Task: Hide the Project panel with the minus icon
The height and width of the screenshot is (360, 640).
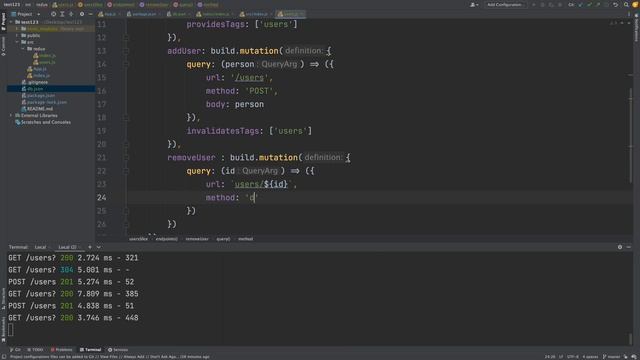Action: 90,14
